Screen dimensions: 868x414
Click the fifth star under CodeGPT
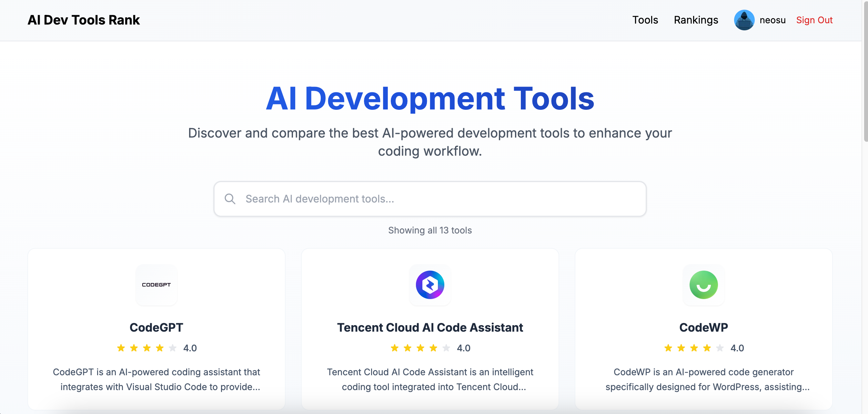click(173, 348)
